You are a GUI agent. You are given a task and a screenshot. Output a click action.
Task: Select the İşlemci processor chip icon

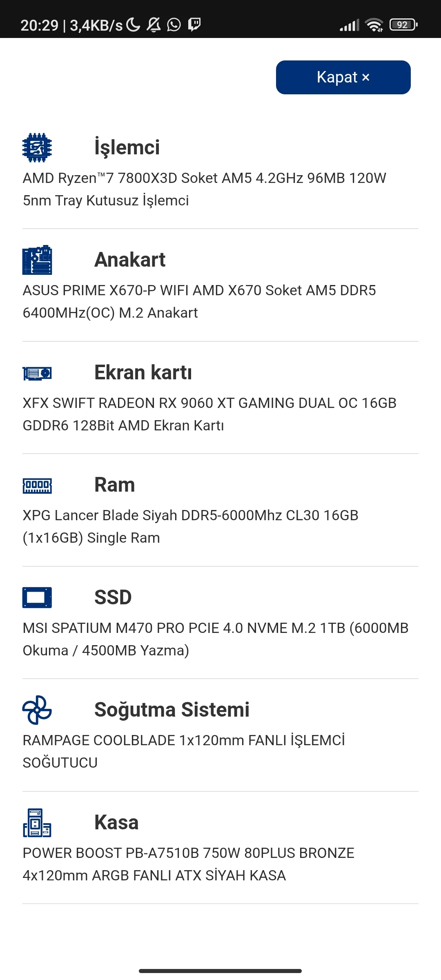pyautogui.click(x=37, y=147)
